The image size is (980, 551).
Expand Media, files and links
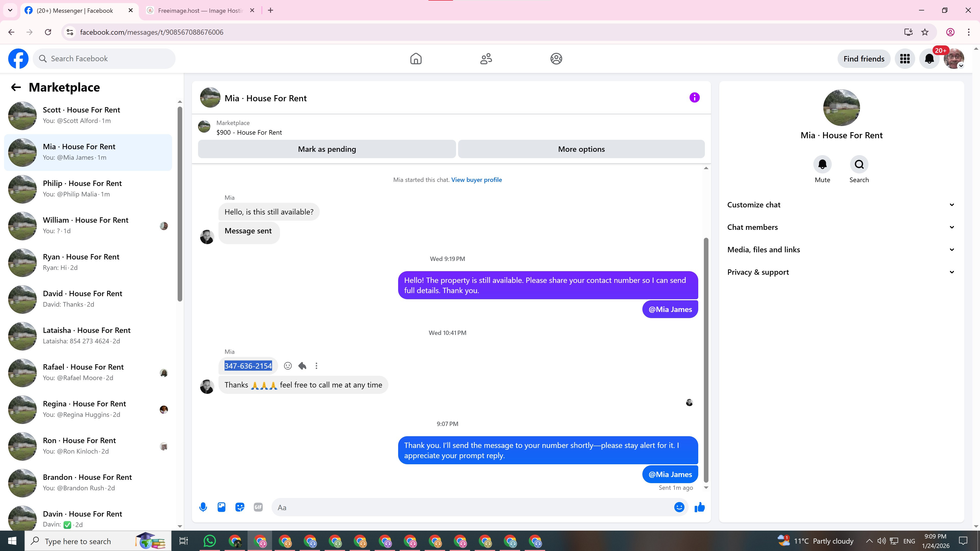(x=841, y=249)
